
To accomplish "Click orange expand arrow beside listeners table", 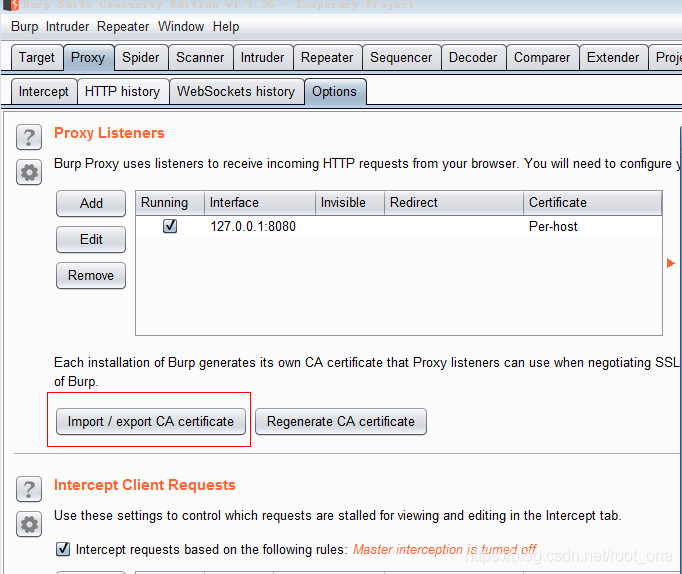I will click(x=670, y=263).
